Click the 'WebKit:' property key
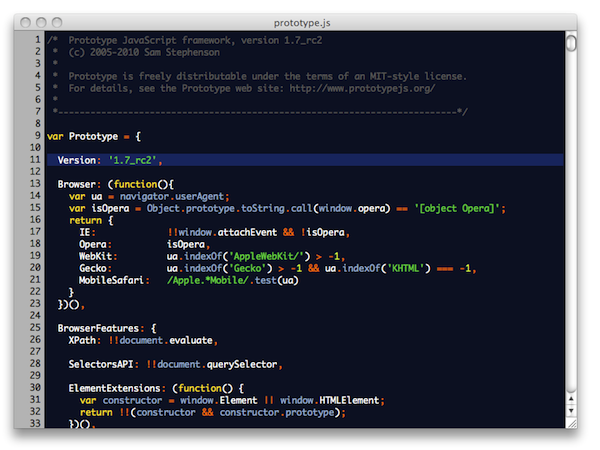This screenshot has height=450, width=600. [98, 256]
